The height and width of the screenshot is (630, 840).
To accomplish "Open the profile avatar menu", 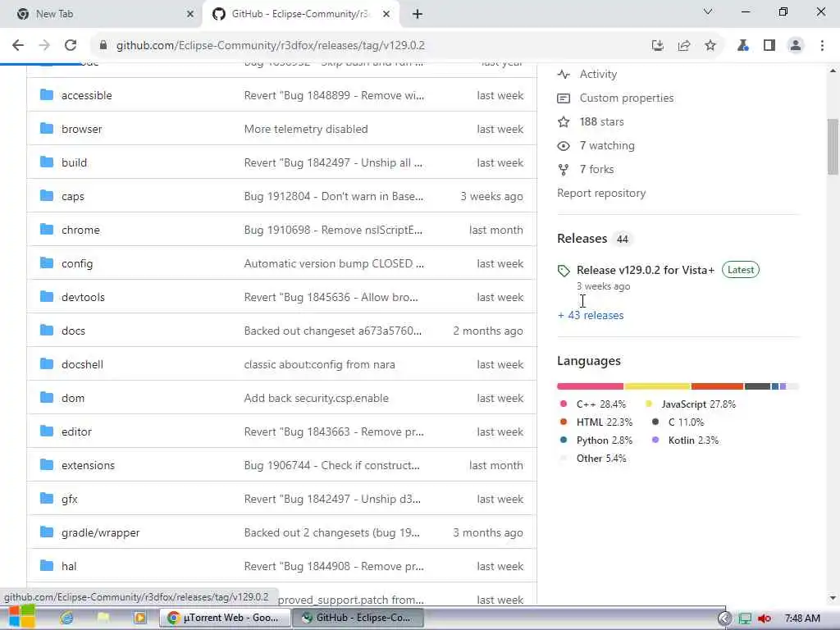I will [x=796, y=46].
